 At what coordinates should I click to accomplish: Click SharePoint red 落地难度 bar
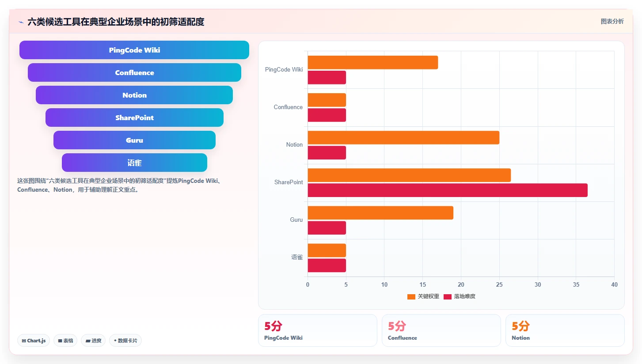coord(448,190)
